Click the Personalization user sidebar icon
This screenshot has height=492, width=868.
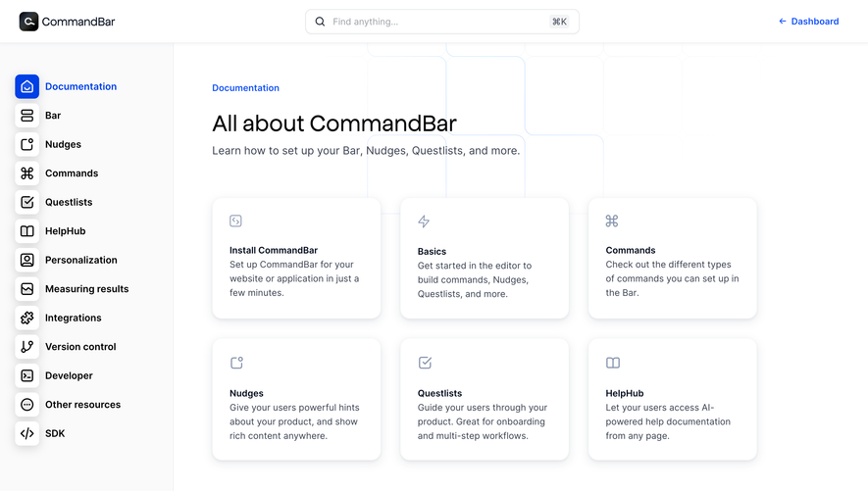[27, 260]
